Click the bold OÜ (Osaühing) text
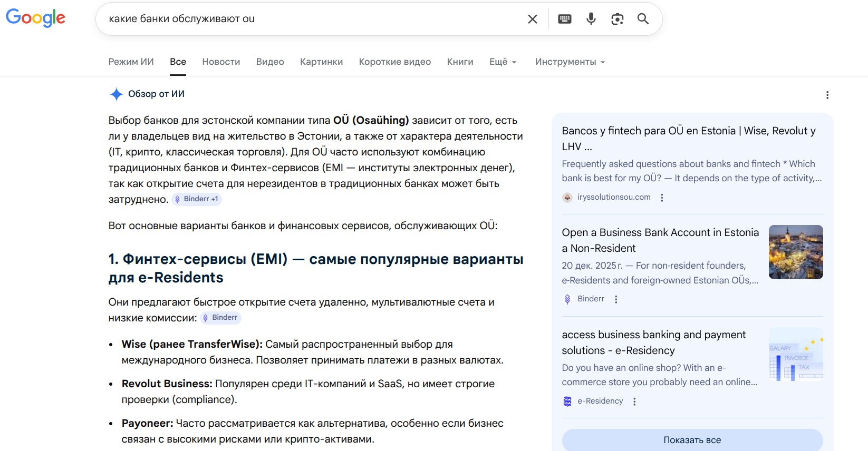868x451 pixels. tap(371, 120)
